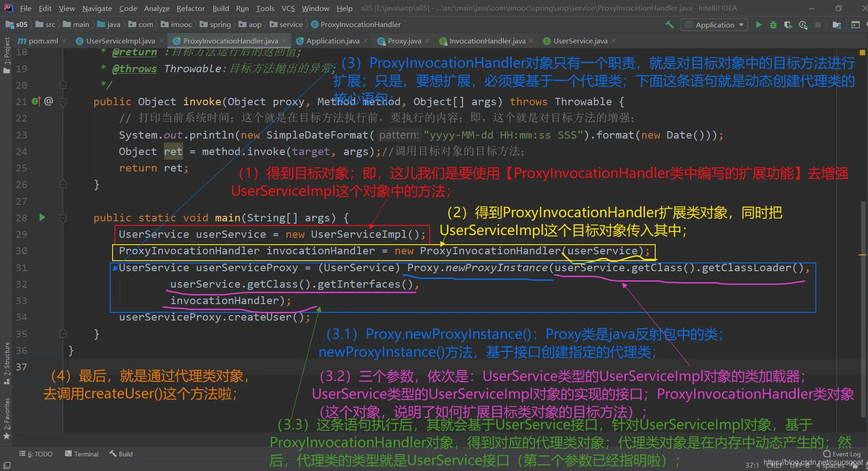Open the Event Log panel
The image size is (868, 471).
point(842,454)
